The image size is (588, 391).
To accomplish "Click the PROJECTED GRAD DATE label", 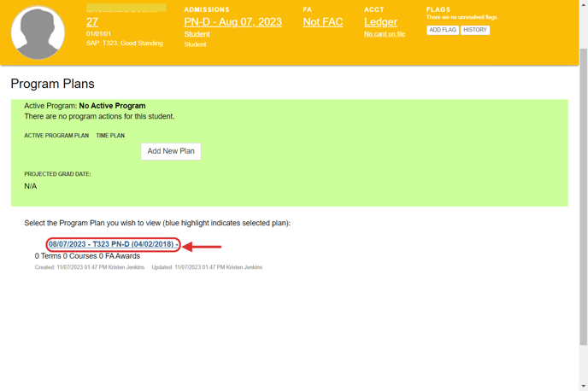I will coord(57,174).
